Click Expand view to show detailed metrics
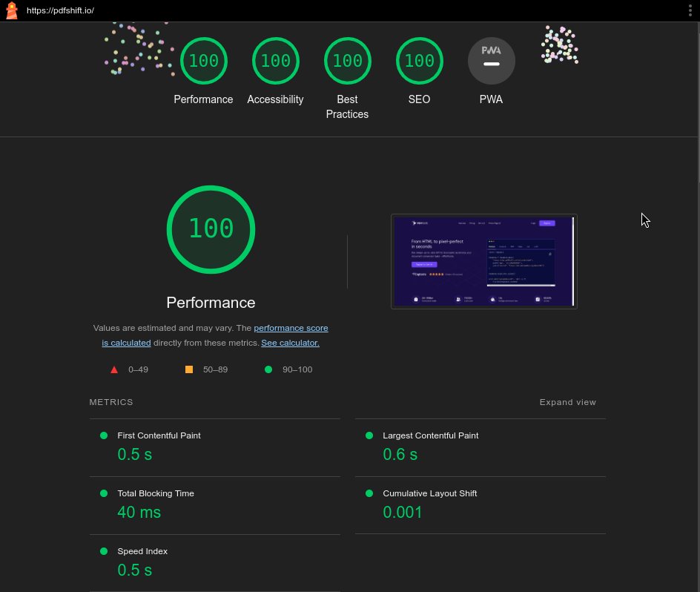This screenshot has height=592, width=700. (567, 402)
